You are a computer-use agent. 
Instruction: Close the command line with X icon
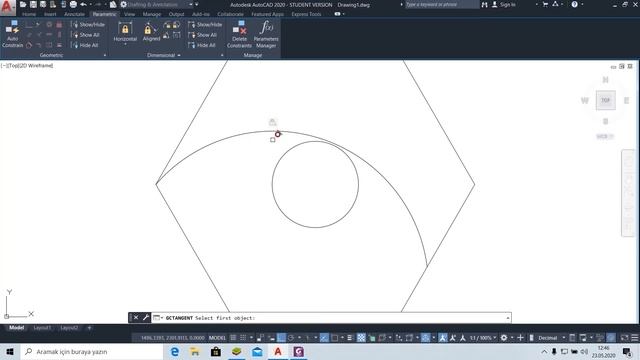click(136, 318)
